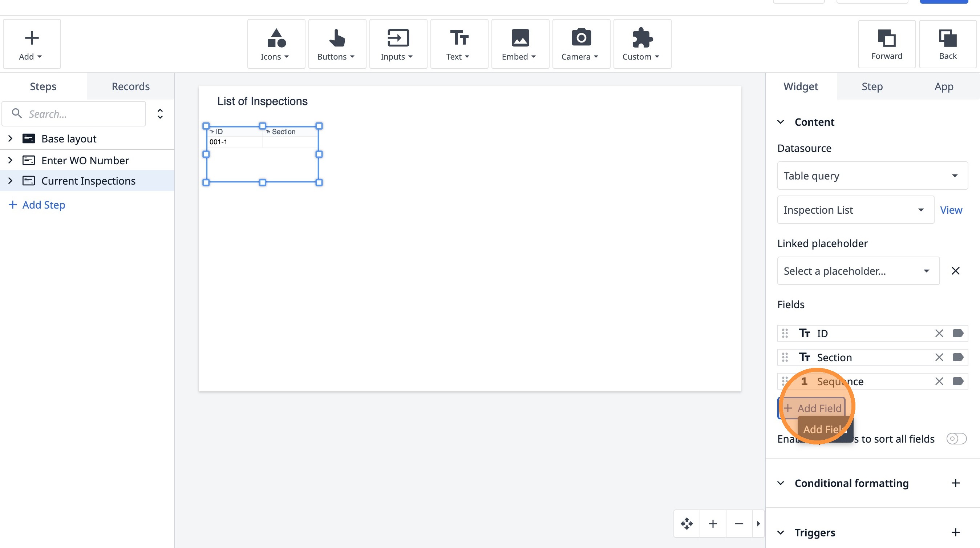This screenshot has height=548, width=980.
Task: Open the Camera widget menu
Action: [x=580, y=44]
